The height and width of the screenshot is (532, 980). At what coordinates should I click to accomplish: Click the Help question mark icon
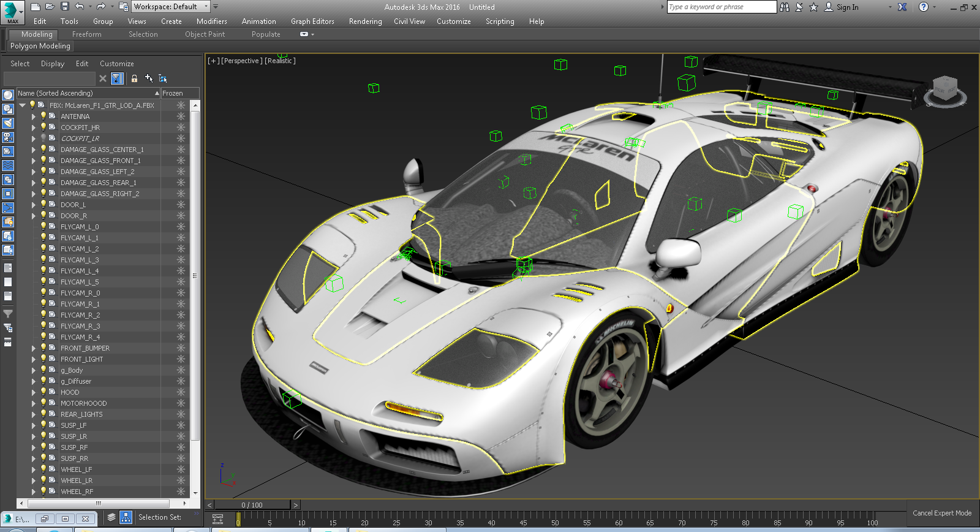click(x=924, y=7)
